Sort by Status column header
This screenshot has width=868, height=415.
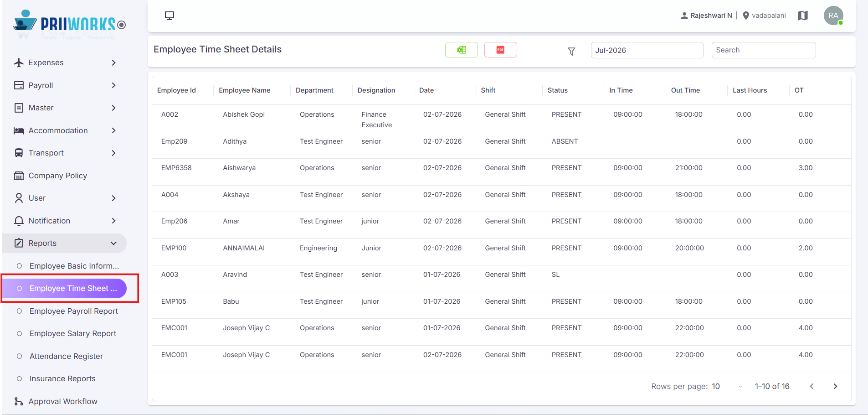pos(558,90)
